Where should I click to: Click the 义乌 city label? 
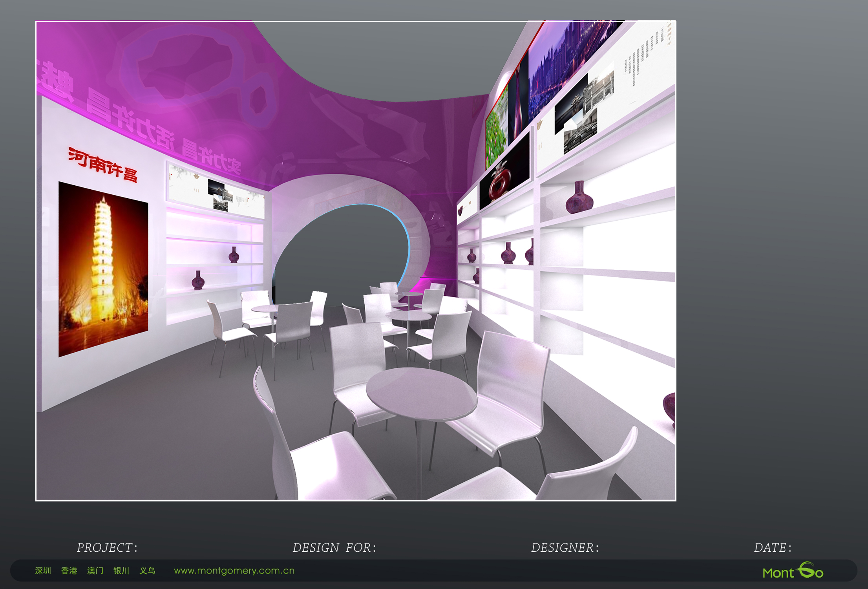148,571
